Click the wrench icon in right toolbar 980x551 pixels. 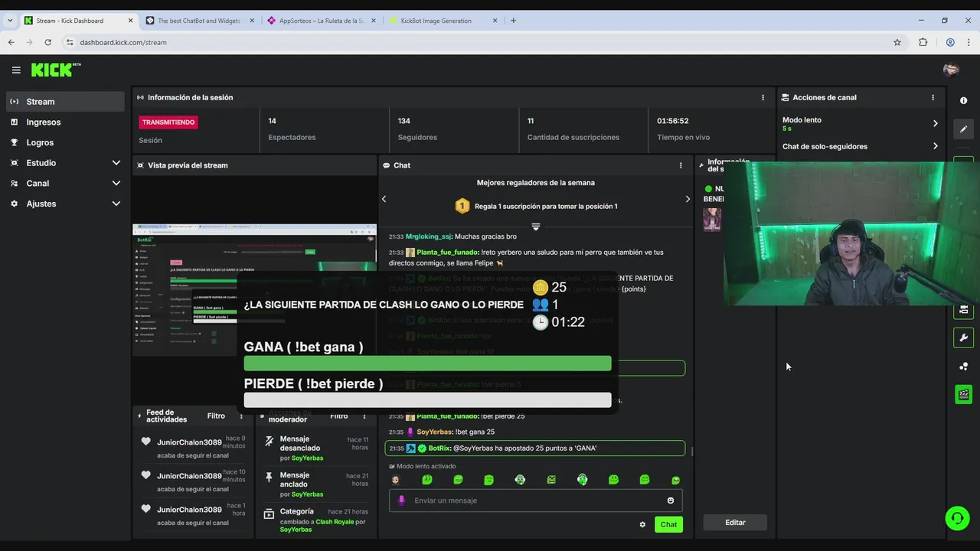pyautogui.click(x=963, y=337)
